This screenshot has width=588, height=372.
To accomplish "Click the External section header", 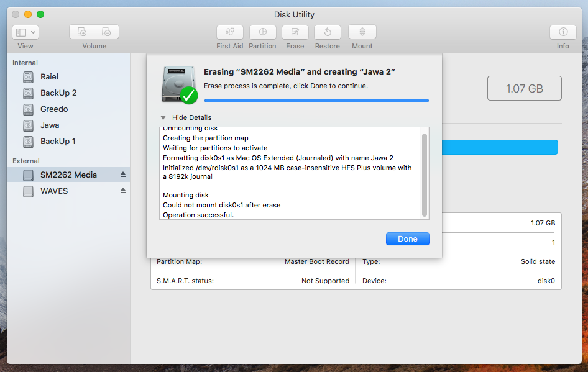I will (x=26, y=161).
